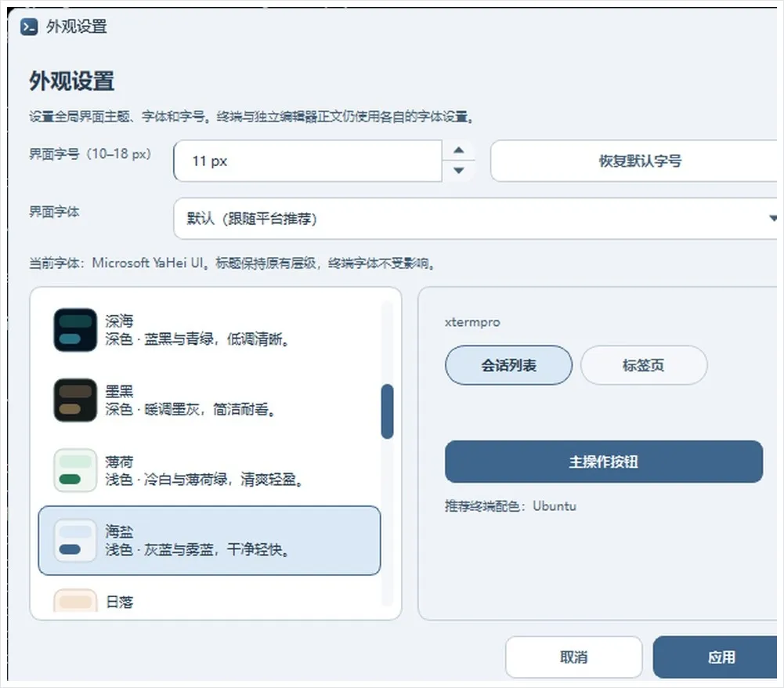Select the 薄荷 theme thumbnail icon
The width and height of the screenshot is (784, 688).
(x=75, y=470)
